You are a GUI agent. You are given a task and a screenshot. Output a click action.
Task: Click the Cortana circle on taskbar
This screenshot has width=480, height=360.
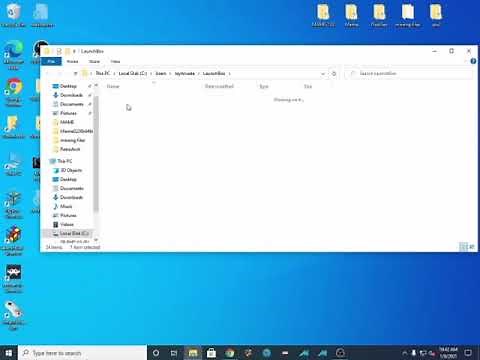(156, 353)
